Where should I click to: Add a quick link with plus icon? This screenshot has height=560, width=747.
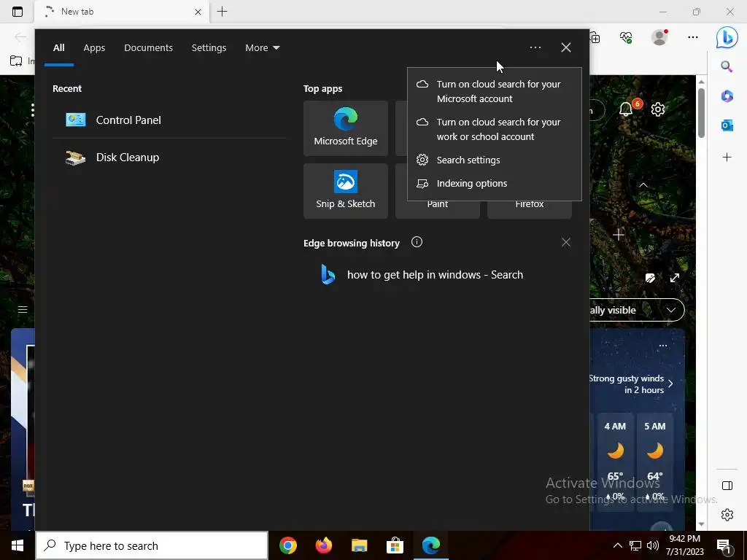(x=619, y=234)
